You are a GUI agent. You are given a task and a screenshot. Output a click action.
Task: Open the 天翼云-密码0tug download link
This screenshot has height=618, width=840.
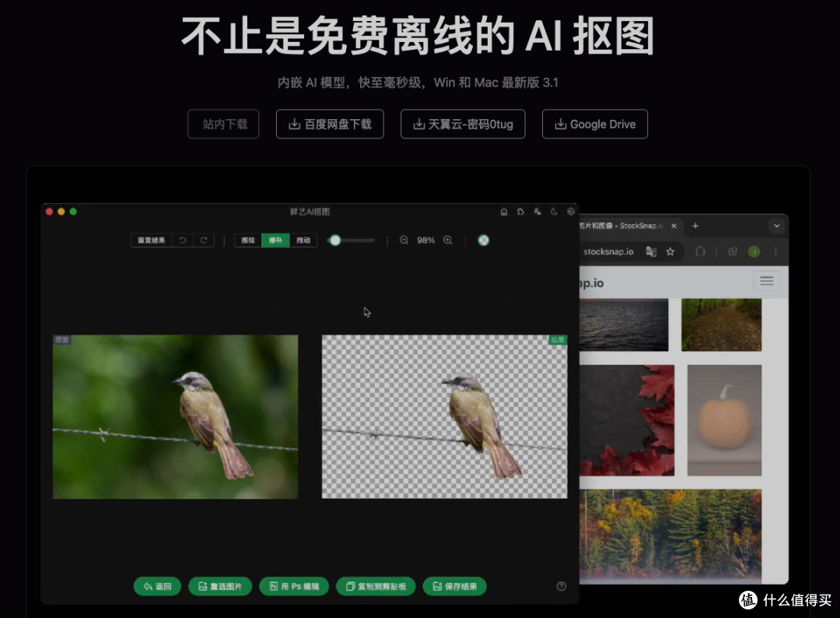point(463,124)
